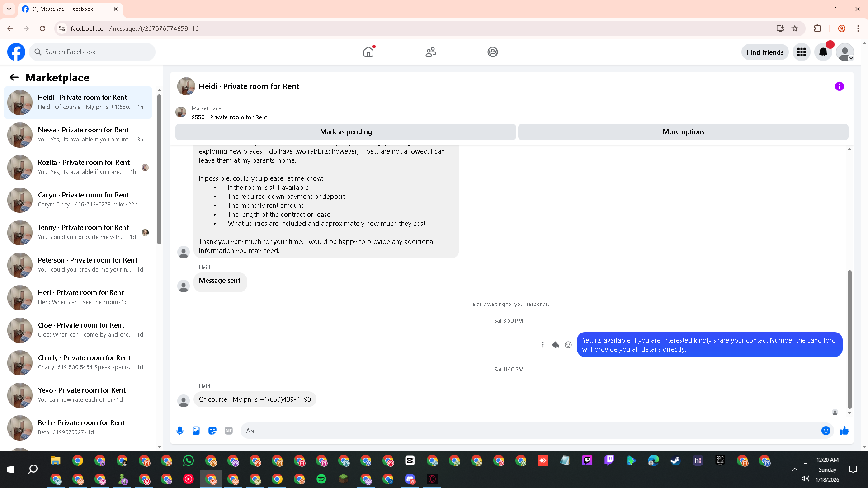Open the GIF picker icon
Viewport: 868px width, 488px height.
click(x=229, y=431)
